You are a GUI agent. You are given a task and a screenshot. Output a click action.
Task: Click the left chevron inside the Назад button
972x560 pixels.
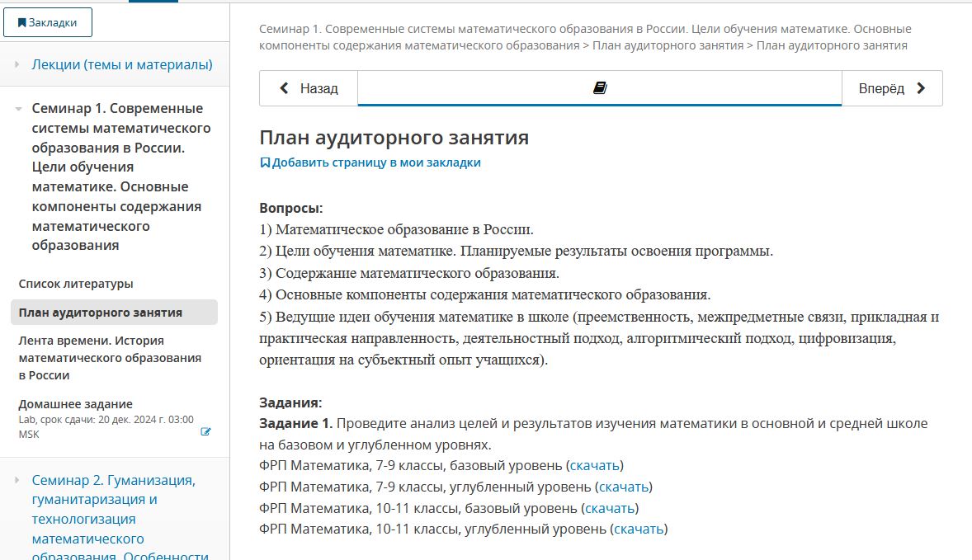(x=285, y=87)
